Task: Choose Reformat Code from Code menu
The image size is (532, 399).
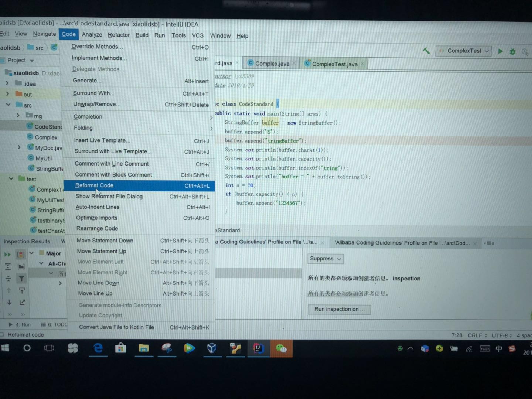Action: click(139, 185)
